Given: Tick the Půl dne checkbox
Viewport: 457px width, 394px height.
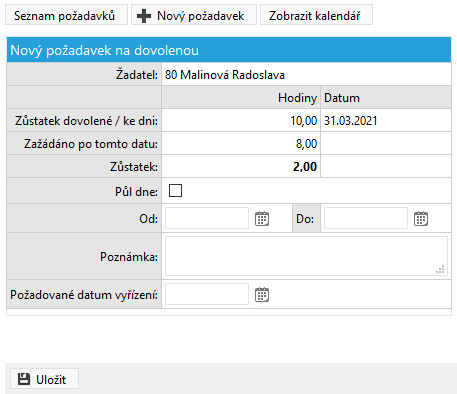Looking at the screenshot, I should click(175, 191).
